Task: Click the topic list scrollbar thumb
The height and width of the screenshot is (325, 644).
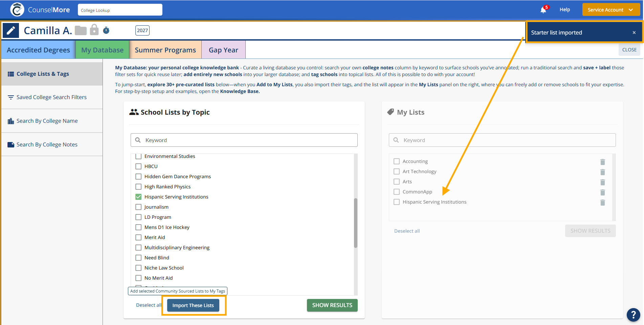Action: point(356,223)
